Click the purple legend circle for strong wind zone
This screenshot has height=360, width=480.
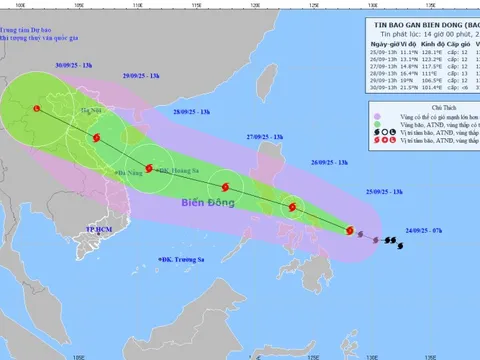pos(377,117)
